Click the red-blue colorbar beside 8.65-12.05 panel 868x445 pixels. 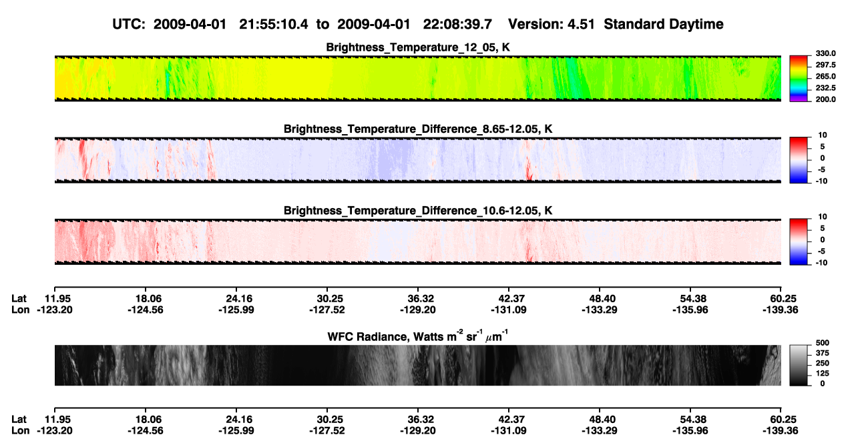click(799, 160)
